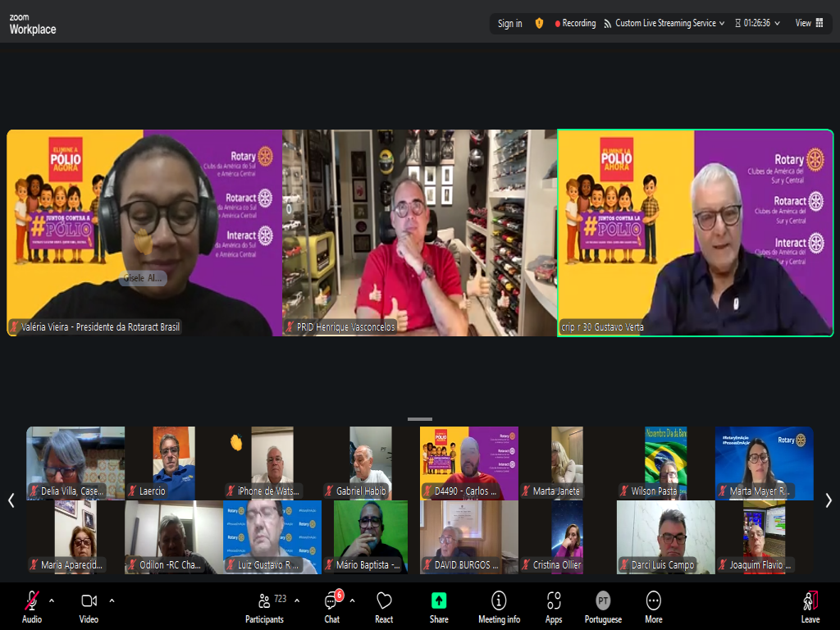This screenshot has height=630, width=840.
Task: Leave the meeting
Action: (x=810, y=605)
